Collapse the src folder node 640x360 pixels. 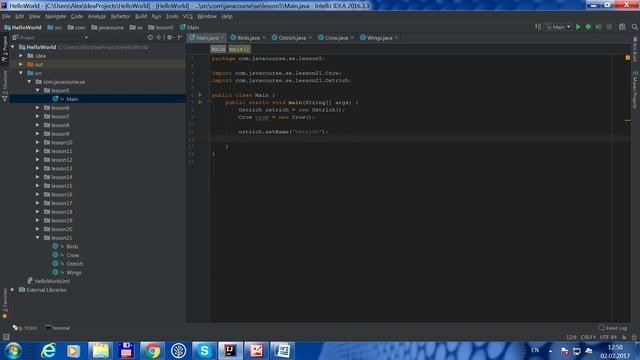pos(21,73)
